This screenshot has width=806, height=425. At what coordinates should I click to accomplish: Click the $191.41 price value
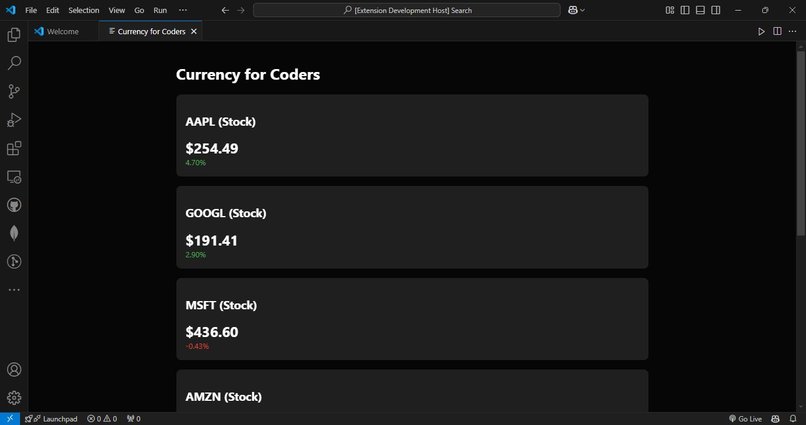point(211,241)
